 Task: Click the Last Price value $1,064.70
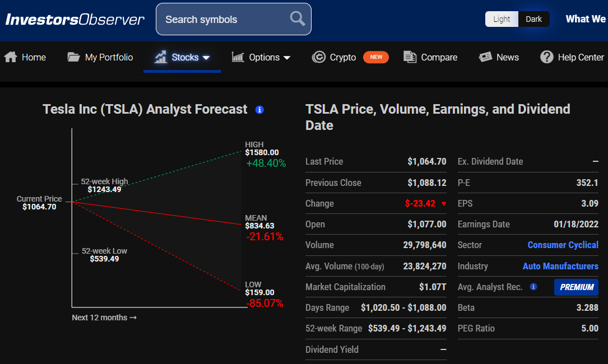click(426, 161)
